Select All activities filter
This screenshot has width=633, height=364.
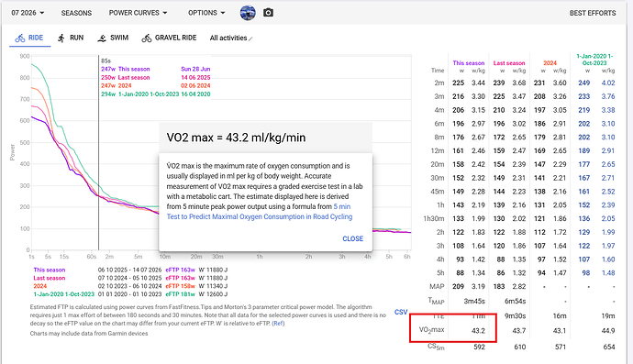(x=228, y=38)
